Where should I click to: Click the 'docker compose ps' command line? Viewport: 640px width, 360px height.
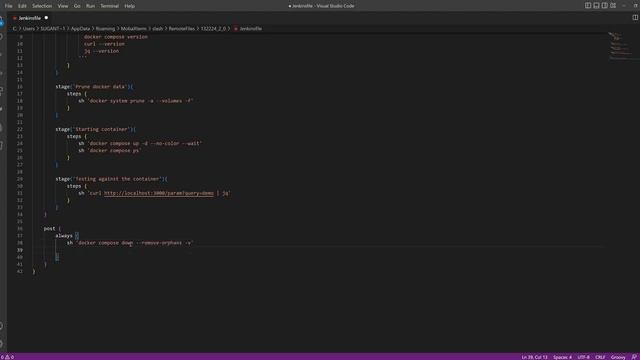[x=110, y=150]
